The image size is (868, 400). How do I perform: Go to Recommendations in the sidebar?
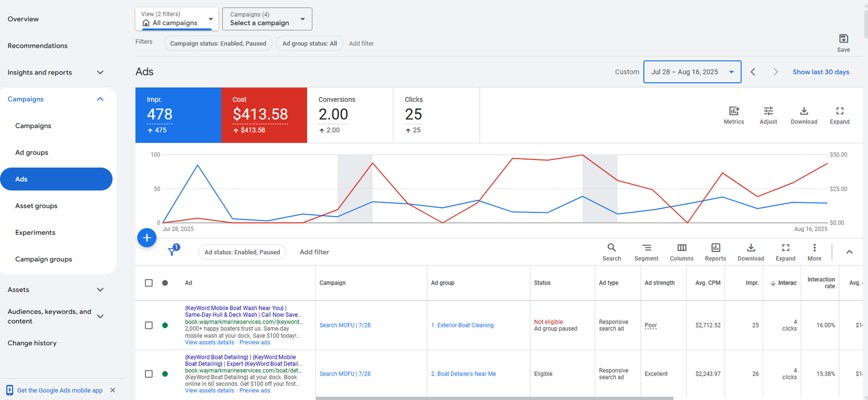37,46
